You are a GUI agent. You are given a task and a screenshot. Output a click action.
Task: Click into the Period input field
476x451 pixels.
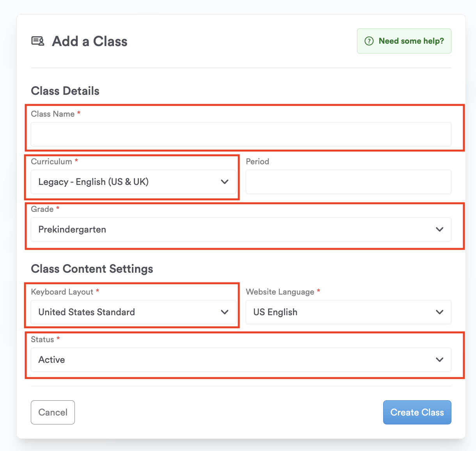tap(348, 182)
